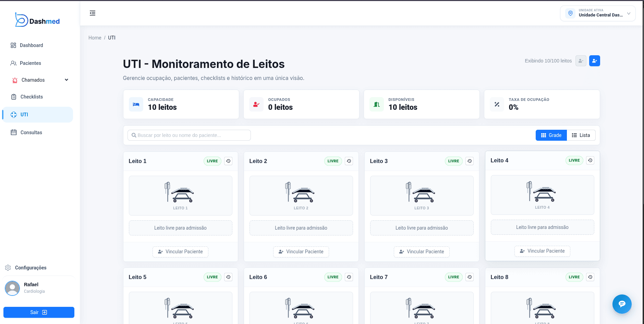
Task: Click the gray remove-bed icon button
Action: [581, 61]
